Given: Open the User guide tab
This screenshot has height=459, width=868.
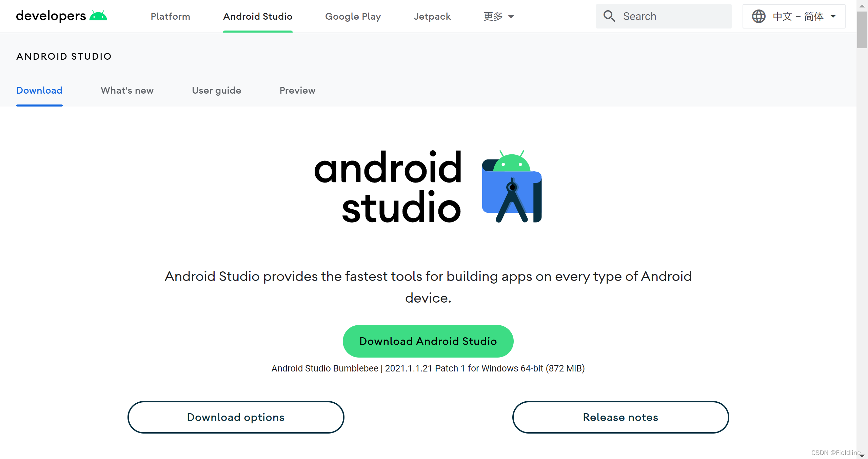Looking at the screenshot, I should pyautogui.click(x=216, y=90).
